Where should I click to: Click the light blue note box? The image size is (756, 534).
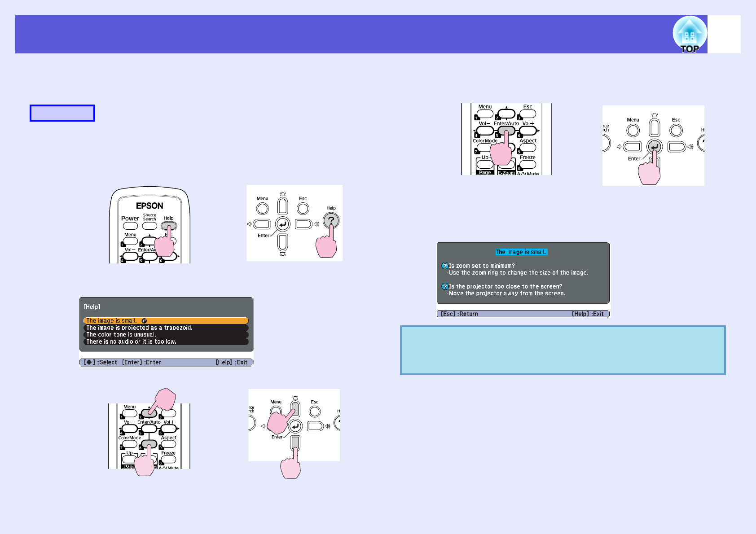pyautogui.click(x=563, y=350)
